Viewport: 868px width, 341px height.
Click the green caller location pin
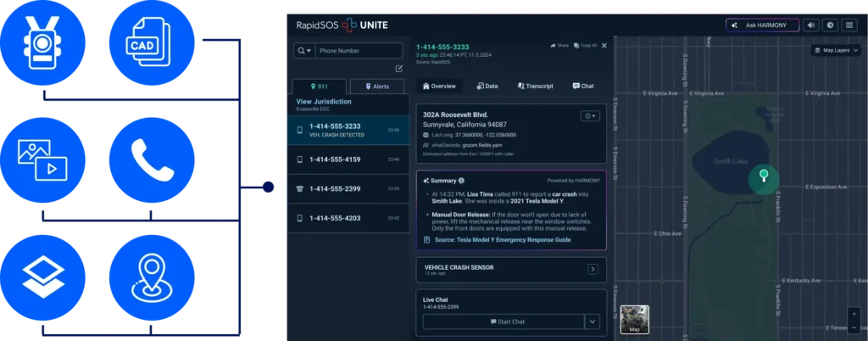764,176
